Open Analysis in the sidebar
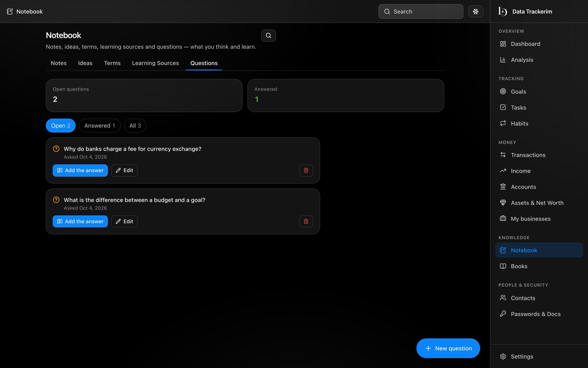 (x=539, y=60)
